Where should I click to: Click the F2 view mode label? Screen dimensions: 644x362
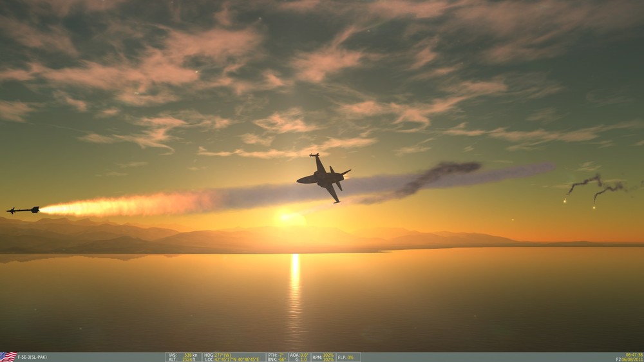coord(619,359)
